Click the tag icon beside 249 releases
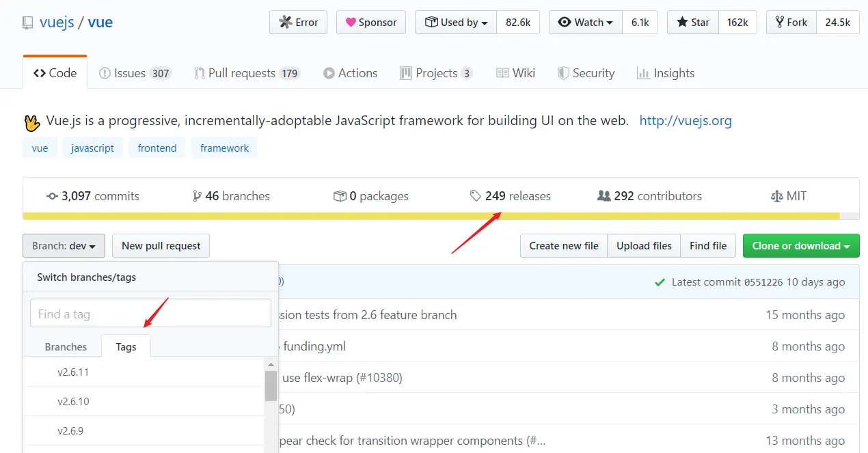 476,196
